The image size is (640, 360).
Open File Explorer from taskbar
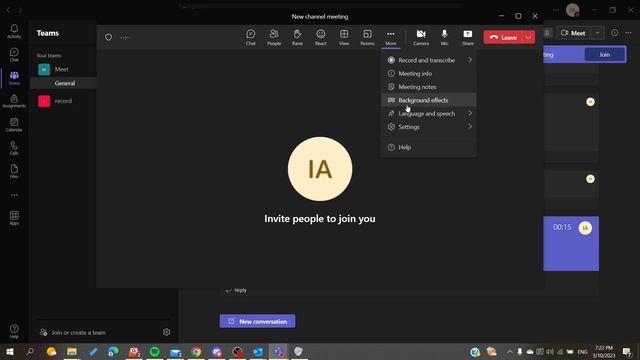[72, 351]
